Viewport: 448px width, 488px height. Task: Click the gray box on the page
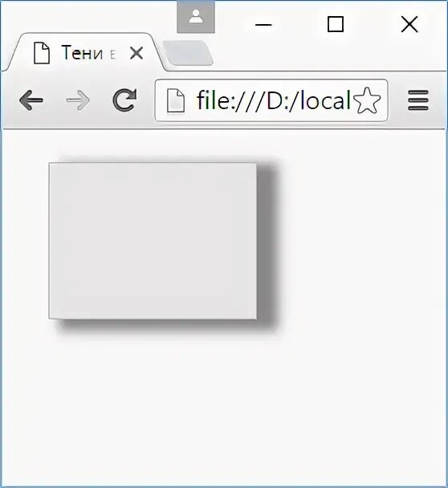pos(153,241)
